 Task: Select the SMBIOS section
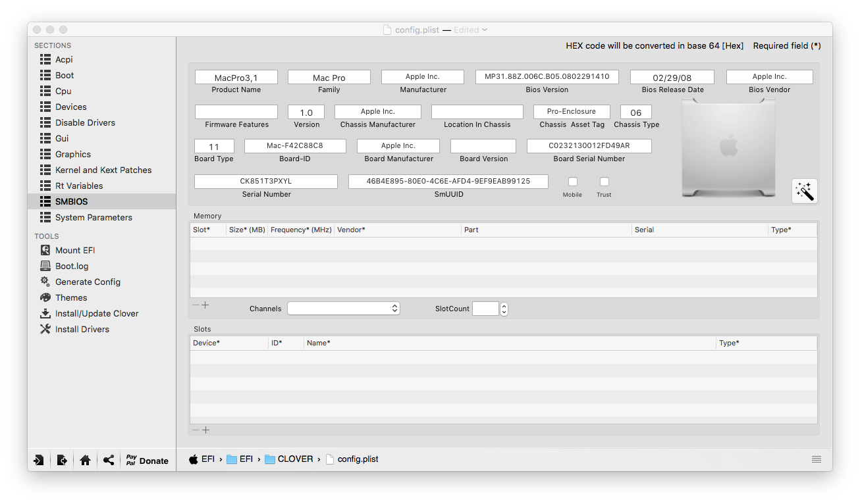pyautogui.click(x=101, y=201)
